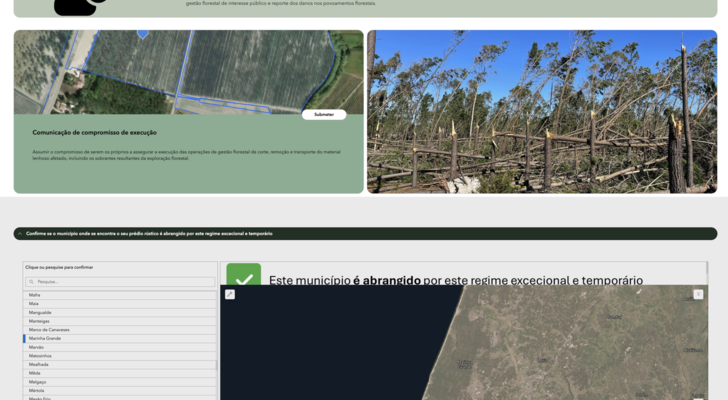Click the map control icon at top-right of map
The width and height of the screenshot is (728, 400).
coord(698,294)
